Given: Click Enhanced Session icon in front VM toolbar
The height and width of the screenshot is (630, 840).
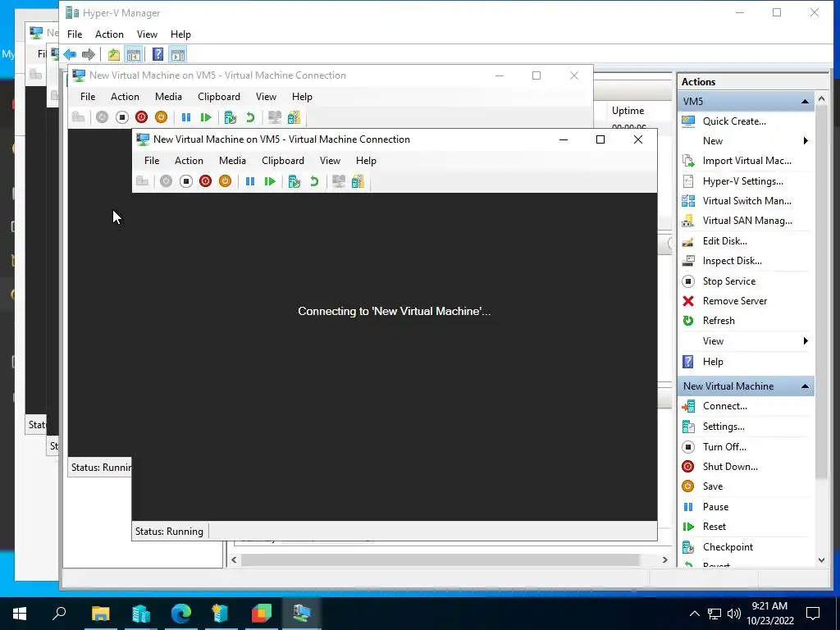Looking at the screenshot, I should pyautogui.click(x=358, y=181).
